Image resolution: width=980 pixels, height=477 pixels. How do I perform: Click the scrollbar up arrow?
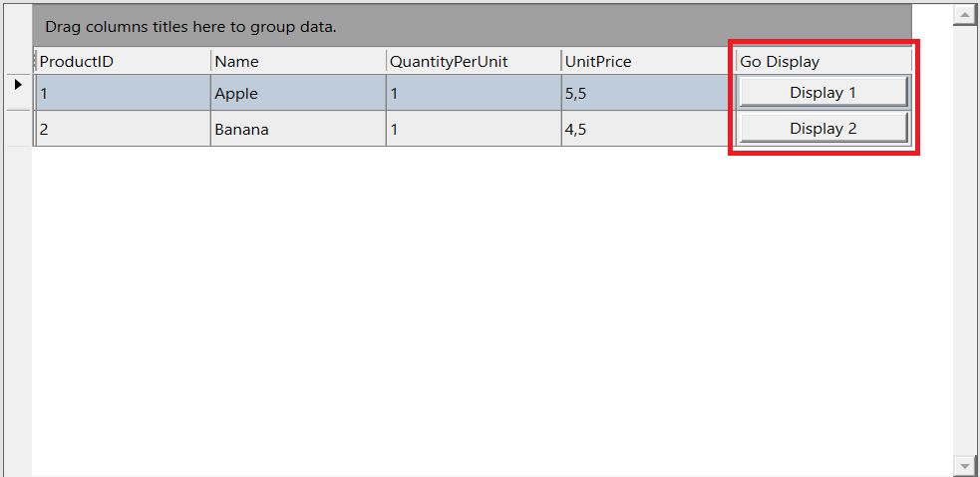pos(964,15)
